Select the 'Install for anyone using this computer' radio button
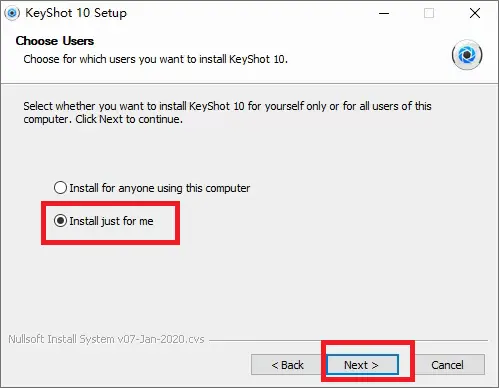 coord(60,188)
